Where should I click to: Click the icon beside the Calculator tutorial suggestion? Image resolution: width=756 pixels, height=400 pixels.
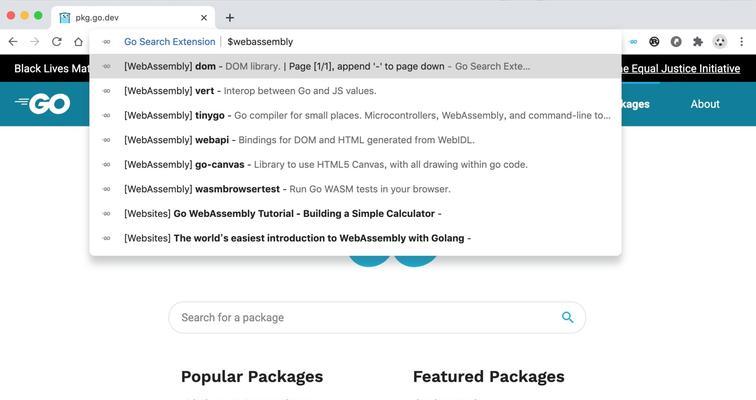tap(107, 214)
